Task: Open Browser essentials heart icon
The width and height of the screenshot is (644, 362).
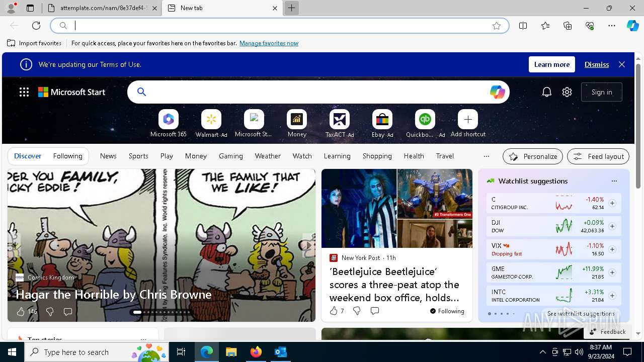Action: click(590, 26)
